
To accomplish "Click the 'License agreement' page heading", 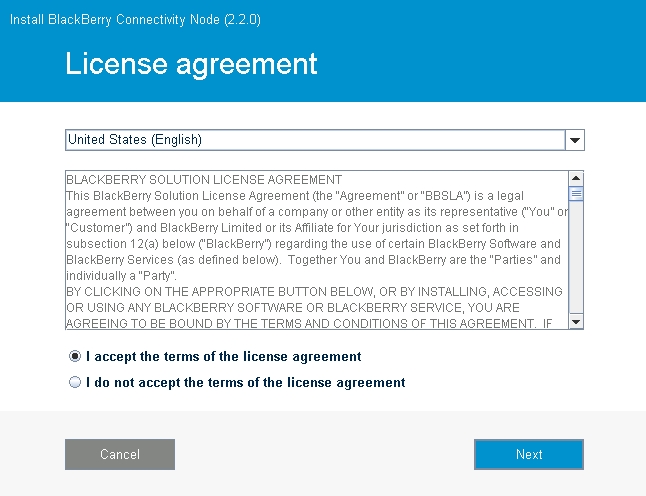I will click(191, 64).
